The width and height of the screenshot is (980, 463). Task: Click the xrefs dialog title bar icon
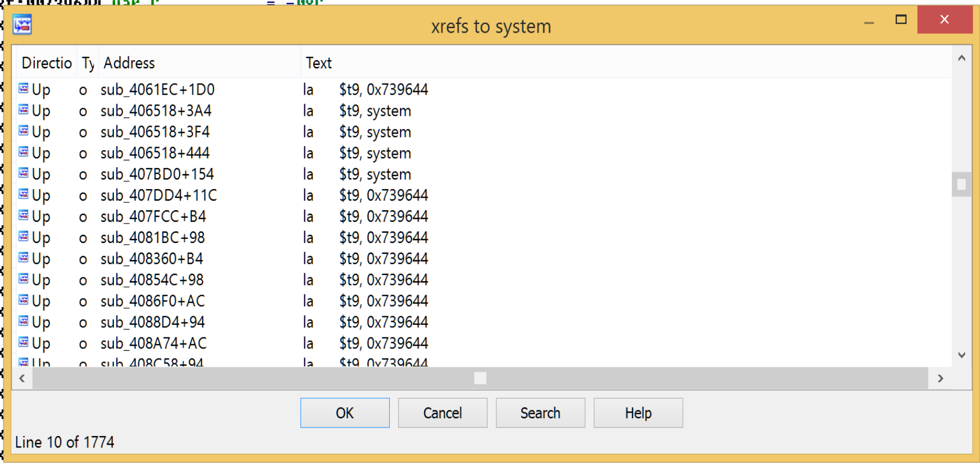tap(22, 25)
